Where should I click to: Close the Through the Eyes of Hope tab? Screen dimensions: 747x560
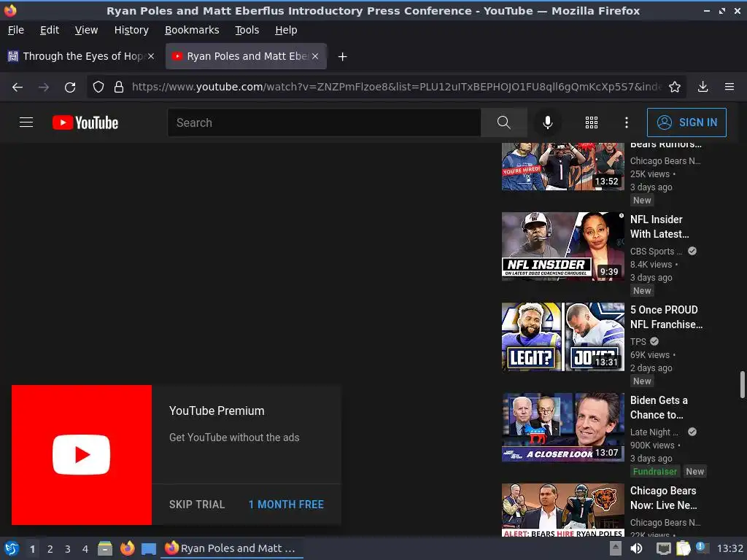[x=150, y=56]
